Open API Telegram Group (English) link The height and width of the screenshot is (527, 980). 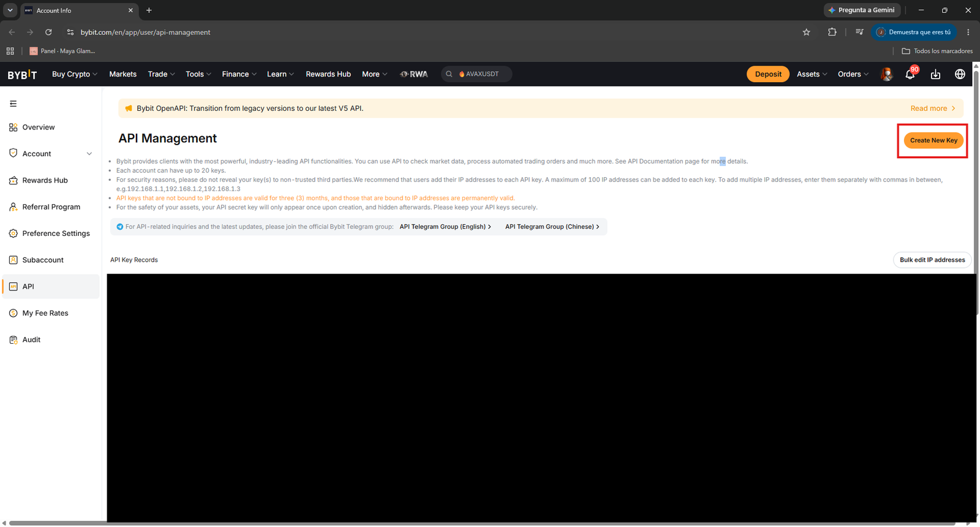[445, 227]
